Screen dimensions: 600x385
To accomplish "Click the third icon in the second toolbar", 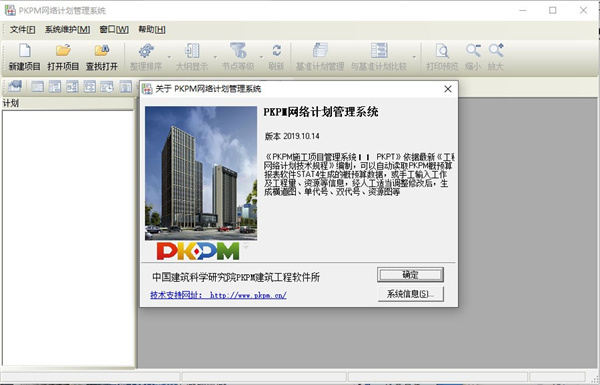I will tap(55, 87).
